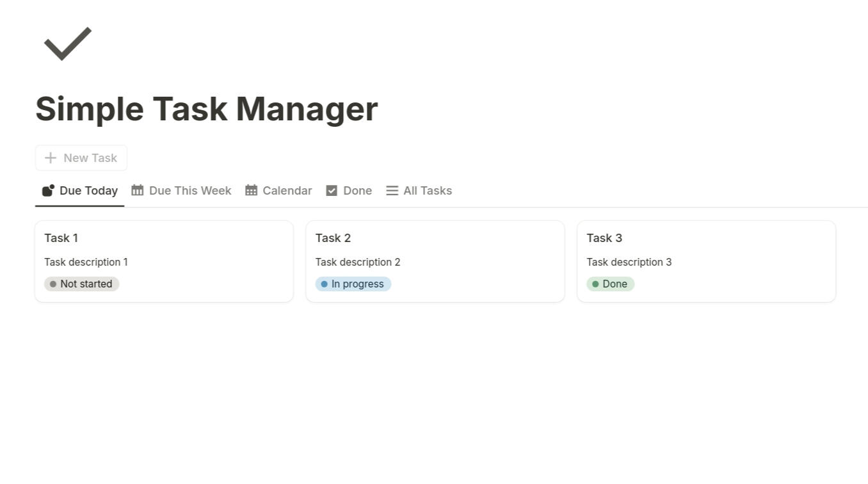Select the Not started status tag
Screen dimensions: 868x484
click(x=81, y=284)
